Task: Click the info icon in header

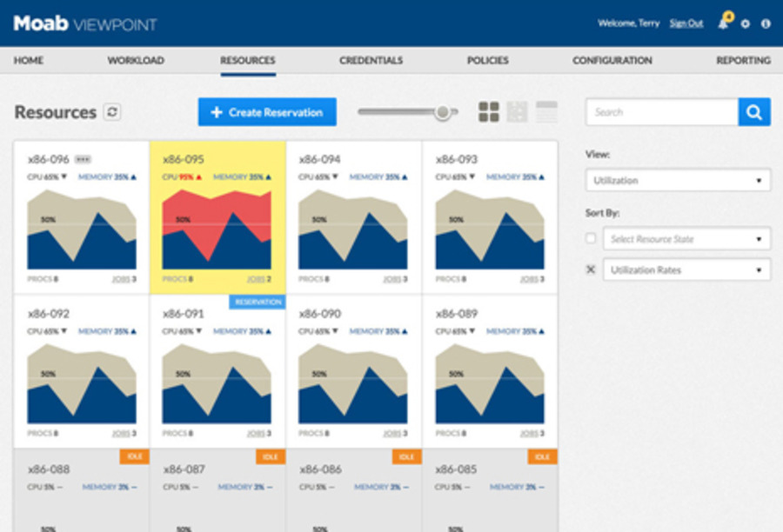Action: (x=766, y=23)
